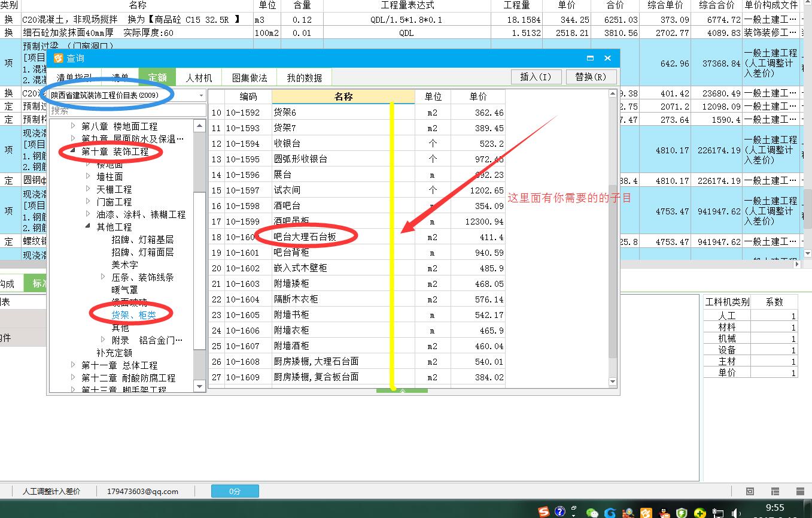Click the firewall magnifier tray icon
This screenshot has width=812, height=518.
628,513
